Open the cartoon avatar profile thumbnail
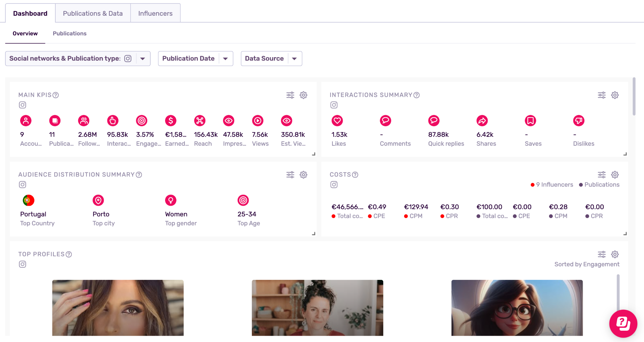Viewport: 644px width, 342px height. pos(517,307)
